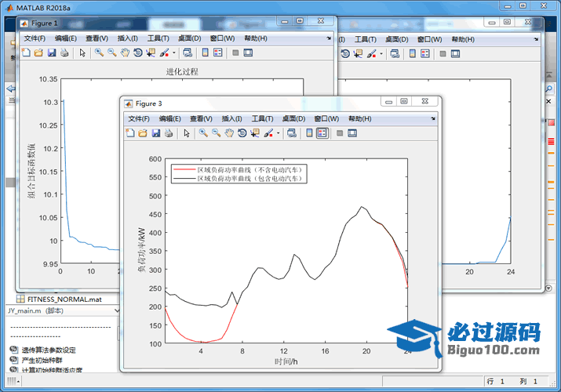This screenshot has height=392, width=561.
Task: Select Brush tool in Figure 1 toolbar
Action: click(164, 53)
